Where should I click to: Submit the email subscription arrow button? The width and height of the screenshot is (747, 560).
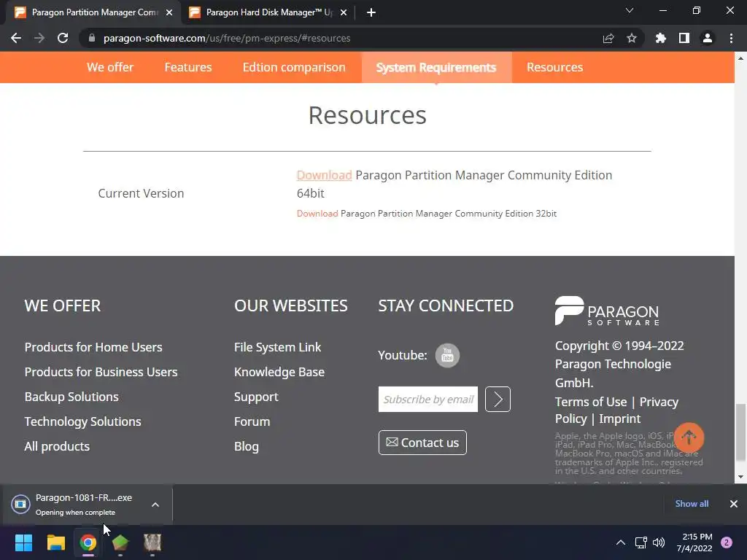tap(498, 399)
